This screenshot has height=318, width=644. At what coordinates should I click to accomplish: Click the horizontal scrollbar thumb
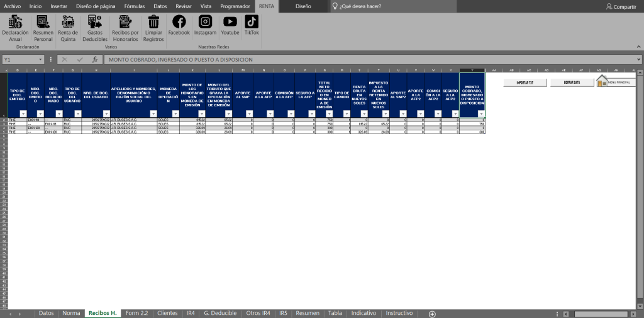(x=601, y=314)
